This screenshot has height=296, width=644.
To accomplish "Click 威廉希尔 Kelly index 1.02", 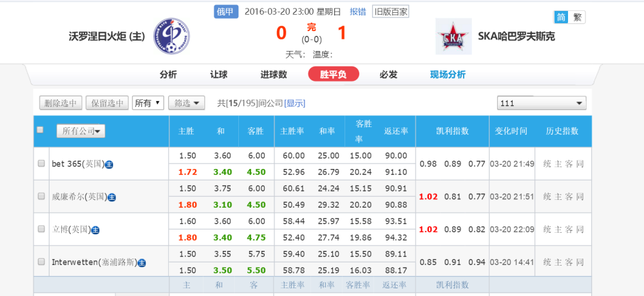I will 428,197.
